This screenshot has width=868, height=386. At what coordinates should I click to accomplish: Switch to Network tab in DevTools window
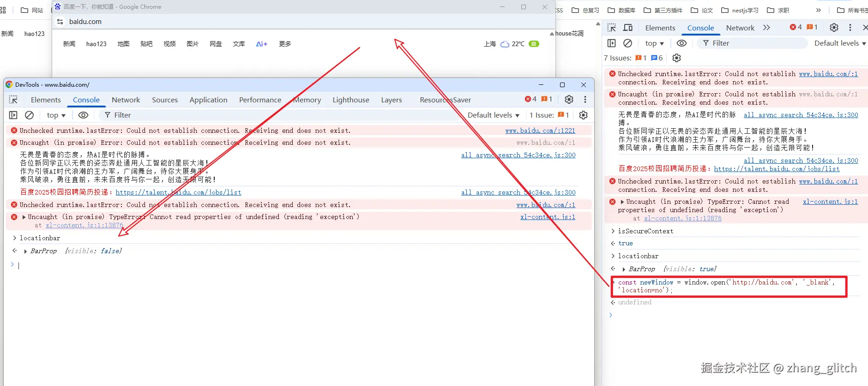[126, 100]
